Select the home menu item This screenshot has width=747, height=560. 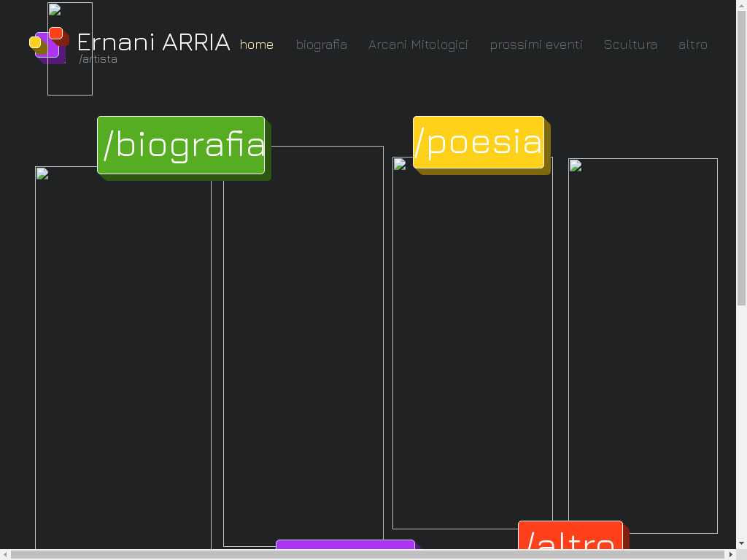pos(257,44)
